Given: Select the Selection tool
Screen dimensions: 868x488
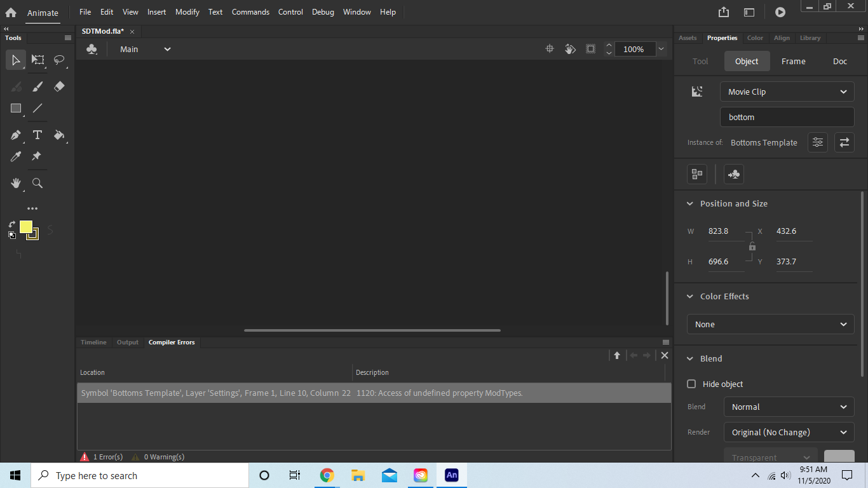Looking at the screenshot, I should [15, 60].
